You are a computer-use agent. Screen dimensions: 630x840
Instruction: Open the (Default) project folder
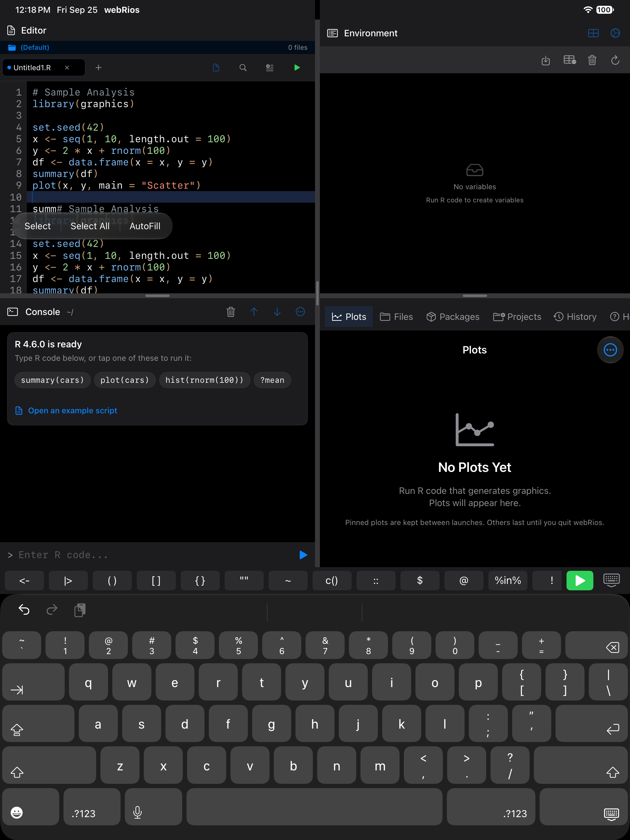pos(29,48)
